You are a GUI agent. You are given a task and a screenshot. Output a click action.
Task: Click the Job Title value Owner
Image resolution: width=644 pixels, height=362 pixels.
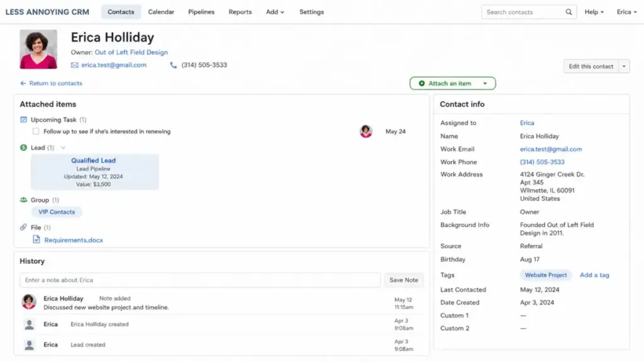pyautogui.click(x=530, y=212)
